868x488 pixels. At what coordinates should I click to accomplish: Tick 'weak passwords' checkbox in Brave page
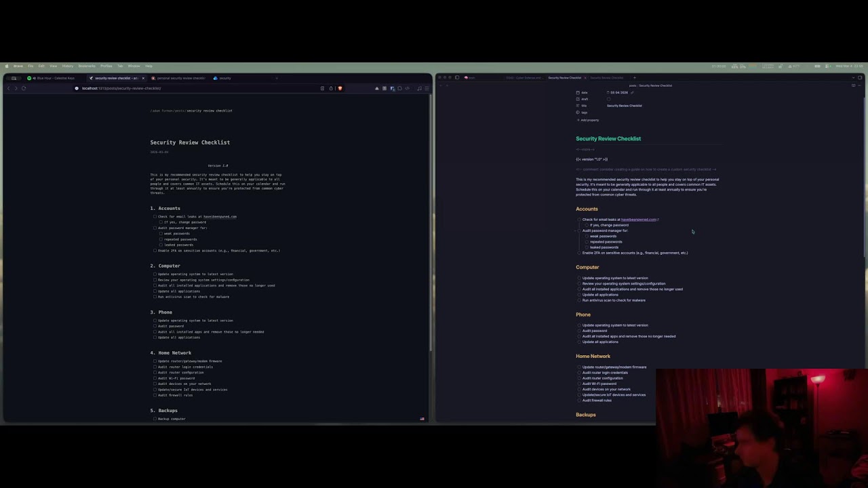161,234
